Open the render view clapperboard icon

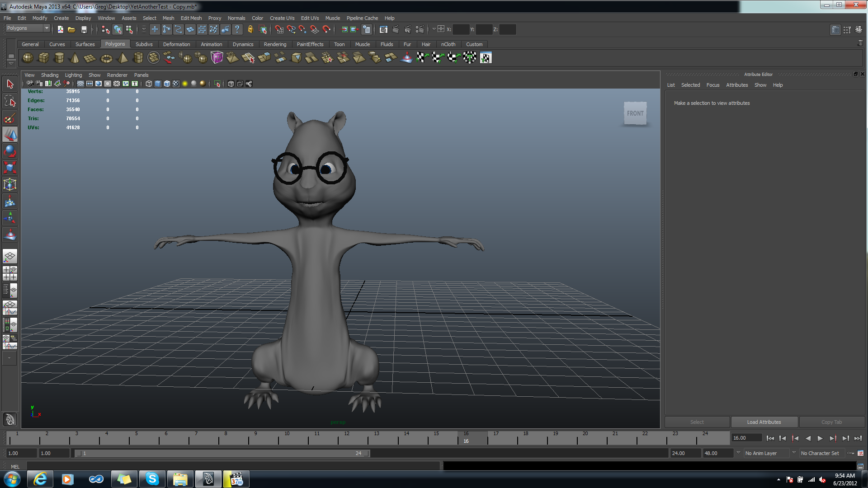point(383,29)
